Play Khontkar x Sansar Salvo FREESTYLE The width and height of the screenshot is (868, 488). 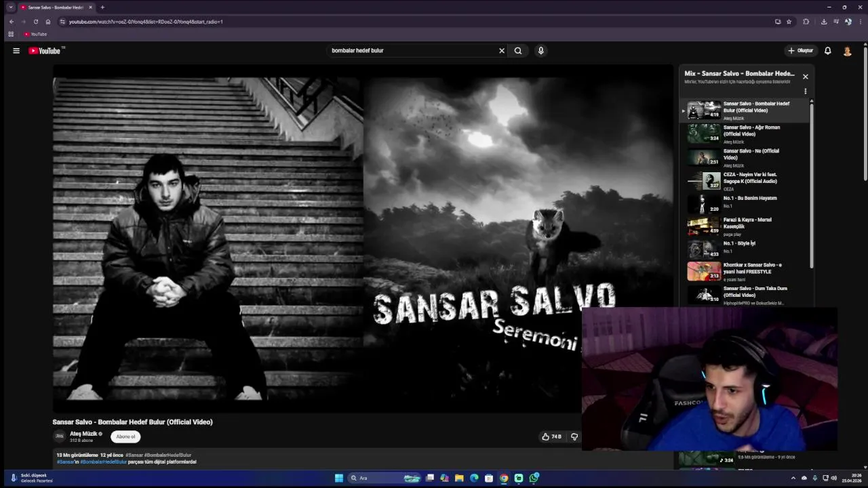(x=745, y=271)
